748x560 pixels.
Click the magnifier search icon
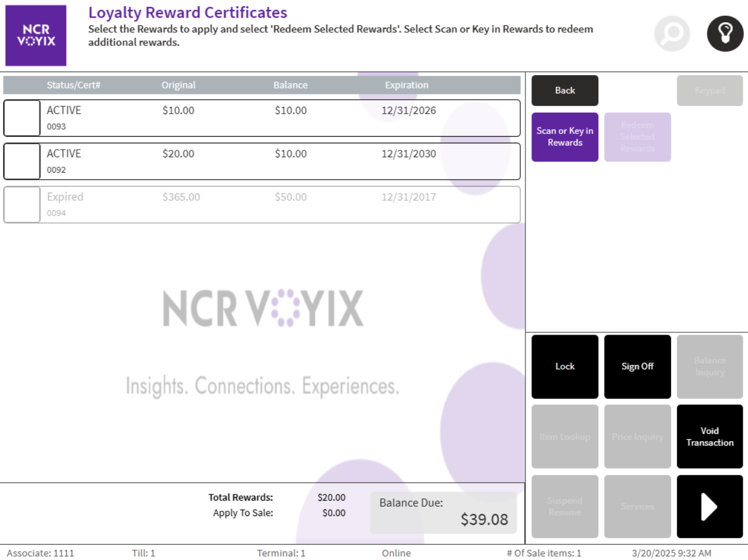672,34
